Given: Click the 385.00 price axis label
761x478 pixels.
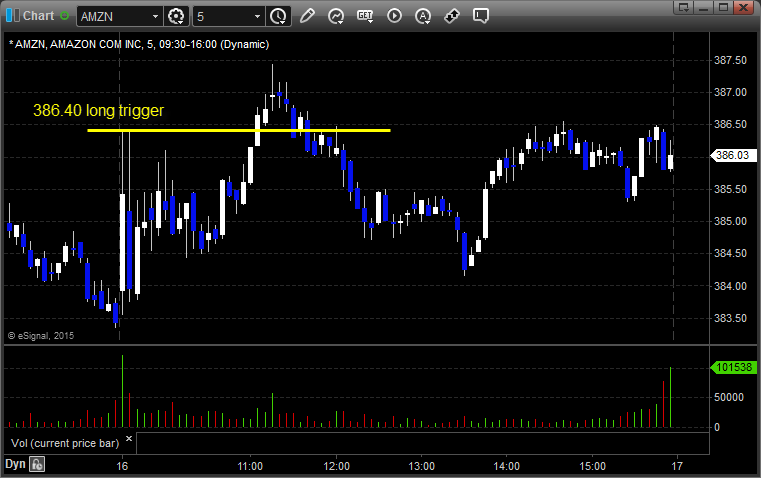Looking at the screenshot, I should [730, 221].
